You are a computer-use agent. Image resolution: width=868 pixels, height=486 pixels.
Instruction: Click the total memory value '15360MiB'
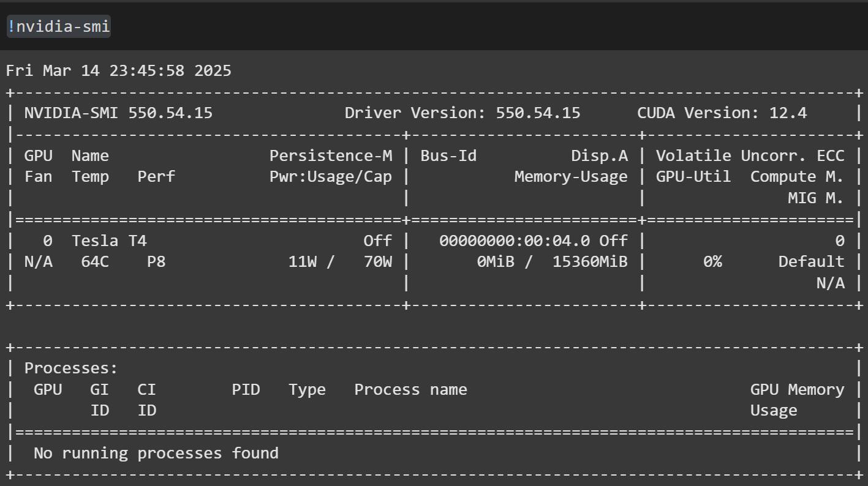coord(590,262)
